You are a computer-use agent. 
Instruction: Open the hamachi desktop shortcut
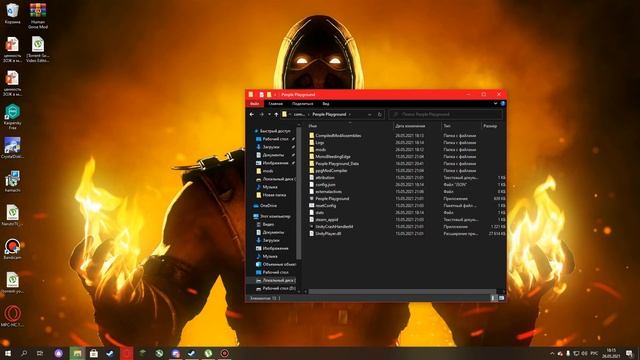pos(12,182)
